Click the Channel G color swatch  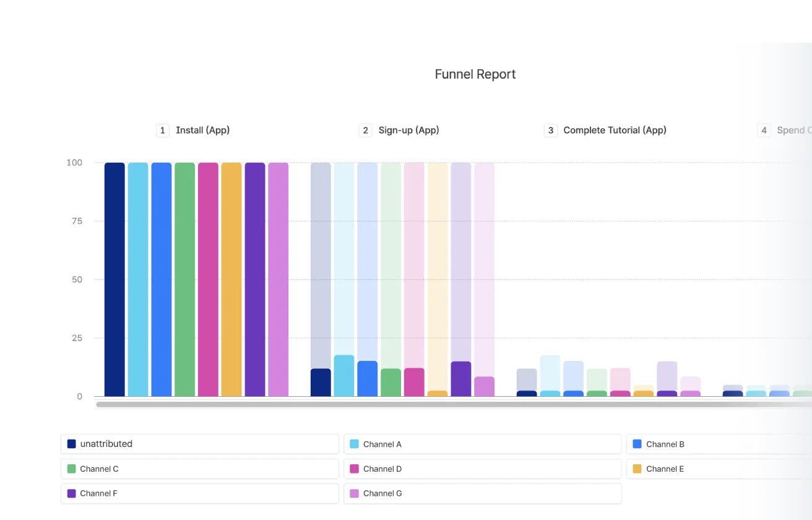coord(354,493)
